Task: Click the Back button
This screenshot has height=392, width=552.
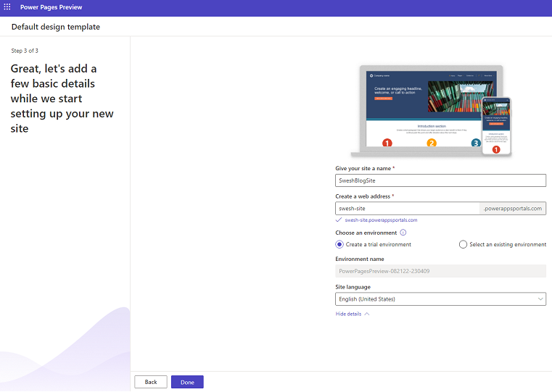Action: [151, 382]
